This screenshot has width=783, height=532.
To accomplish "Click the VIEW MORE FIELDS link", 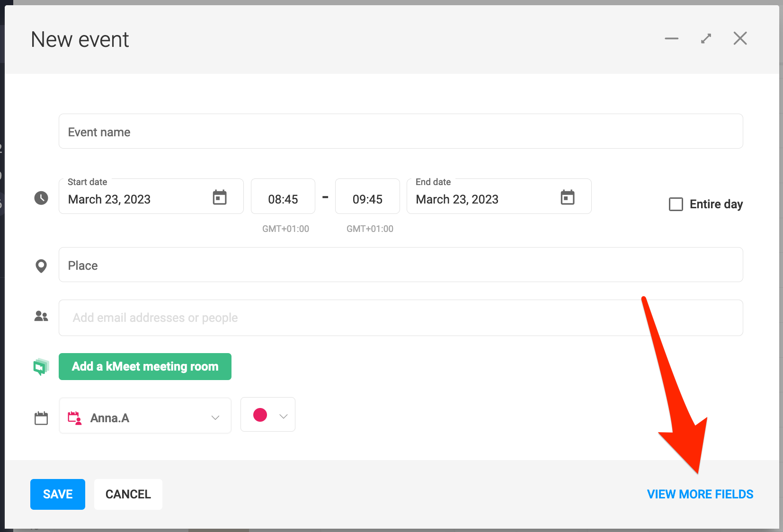I will point(700,494).
